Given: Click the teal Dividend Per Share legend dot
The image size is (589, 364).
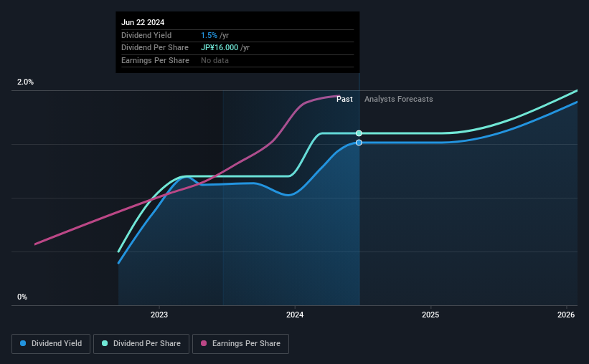Looking at the screenshot, I should coord(105,343).
